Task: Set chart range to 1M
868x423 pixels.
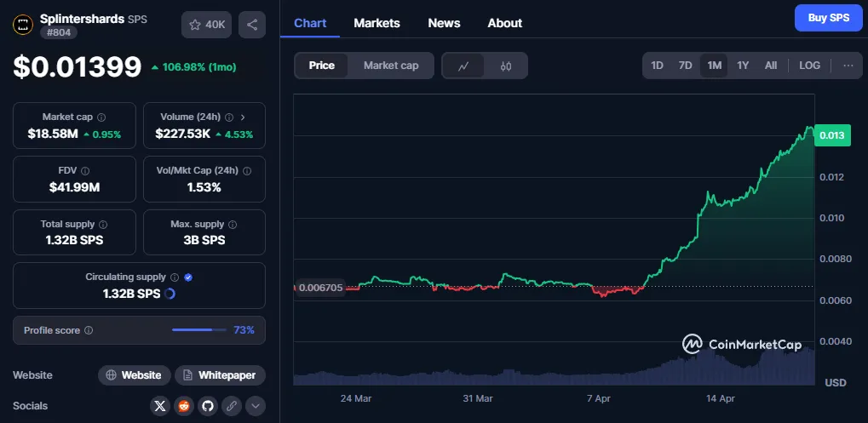Action: [x=714, y=66]
